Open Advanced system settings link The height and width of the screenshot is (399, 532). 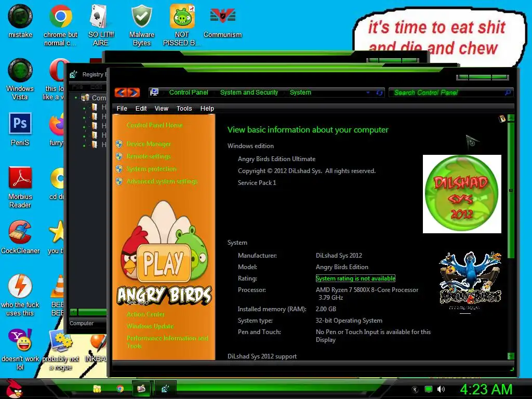[x=162, y=181]
